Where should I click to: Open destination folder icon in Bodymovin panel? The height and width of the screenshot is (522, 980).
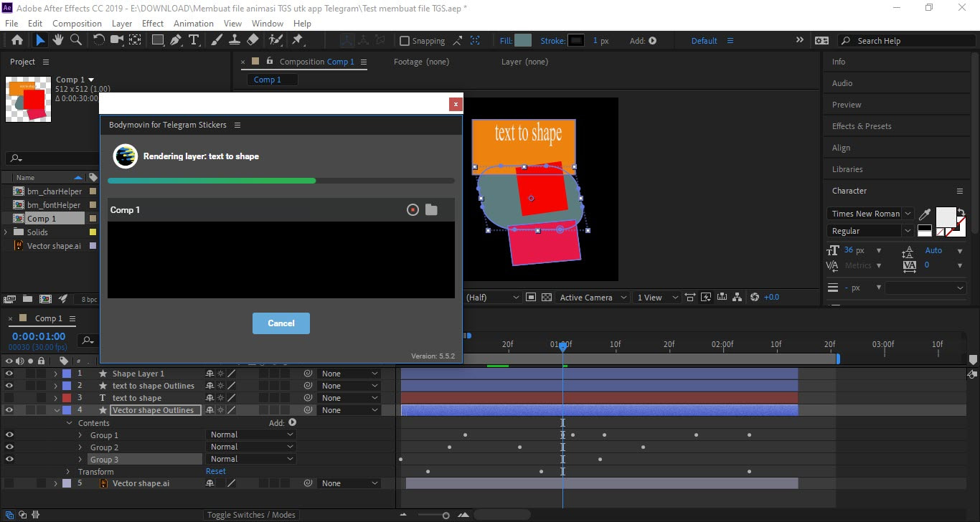tap(431, 210)
